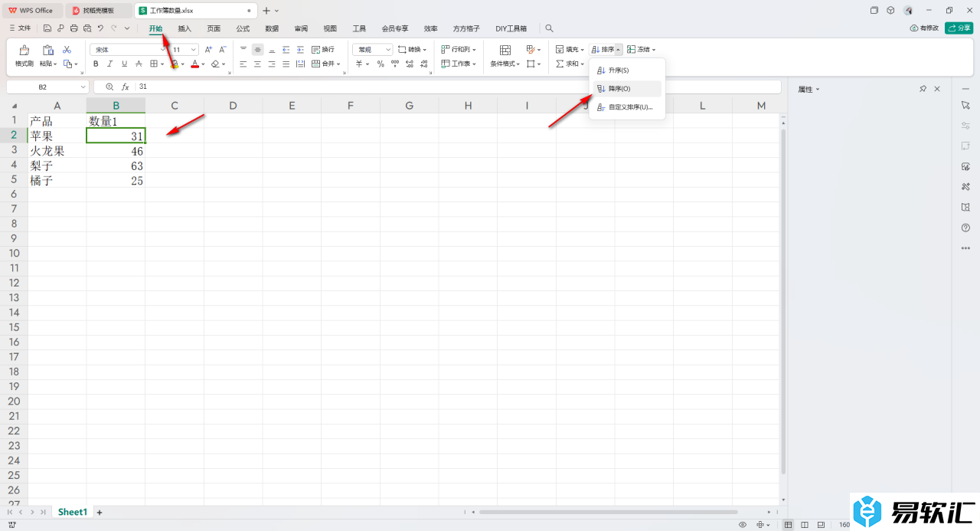Apply the yellow fill color swatch

(175, 64)
